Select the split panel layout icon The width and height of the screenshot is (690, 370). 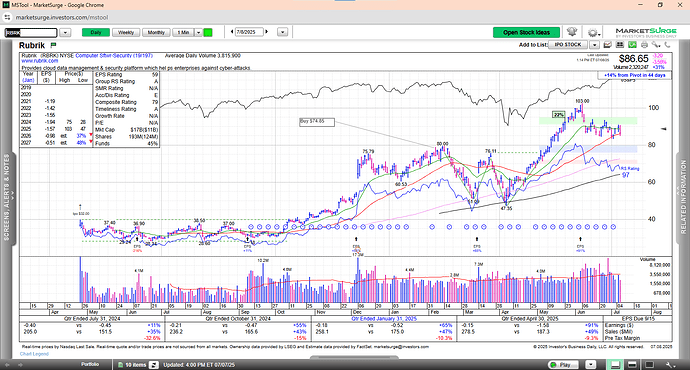click(x=632, y=365)
